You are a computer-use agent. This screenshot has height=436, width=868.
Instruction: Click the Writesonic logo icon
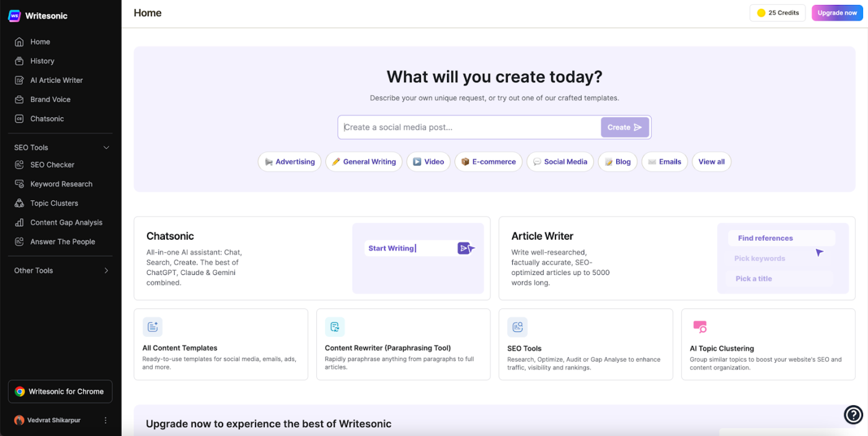(x=14, y=15)
